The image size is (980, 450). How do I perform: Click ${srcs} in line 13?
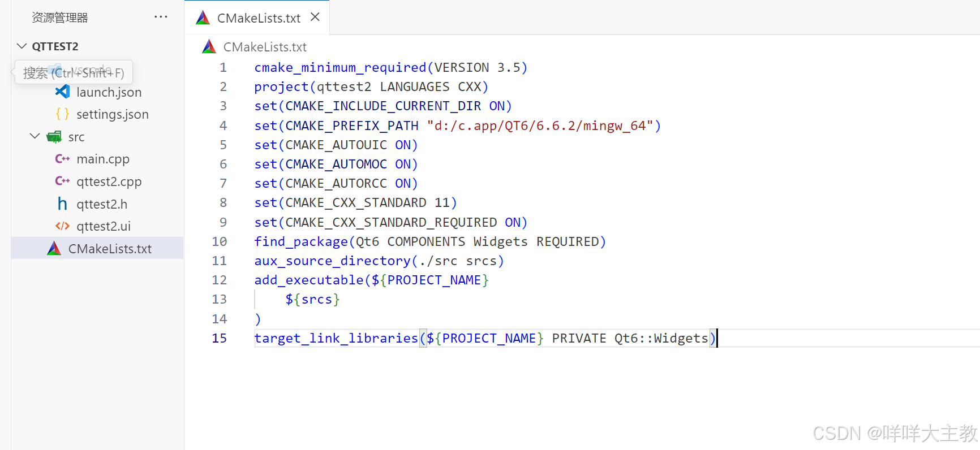pyautogui.click(x=312, y=299)
